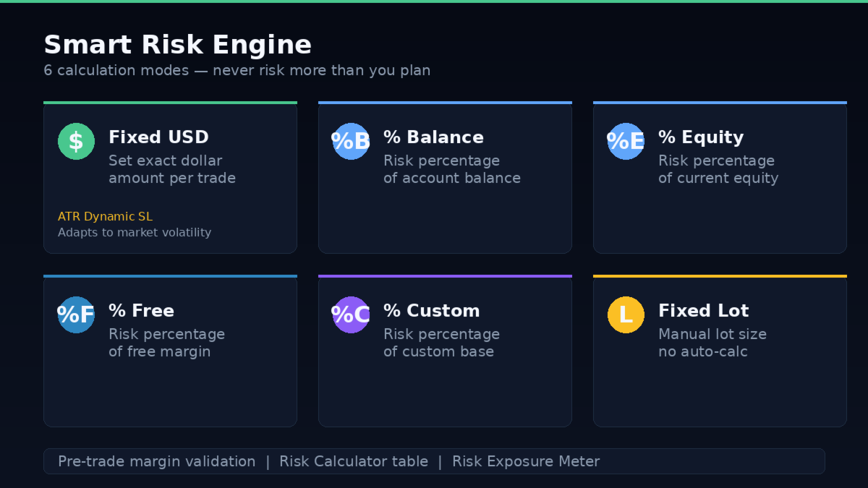This screenshot has width=868, height=488.
Task: Choose the % Balance mode title
Action: 433,137
